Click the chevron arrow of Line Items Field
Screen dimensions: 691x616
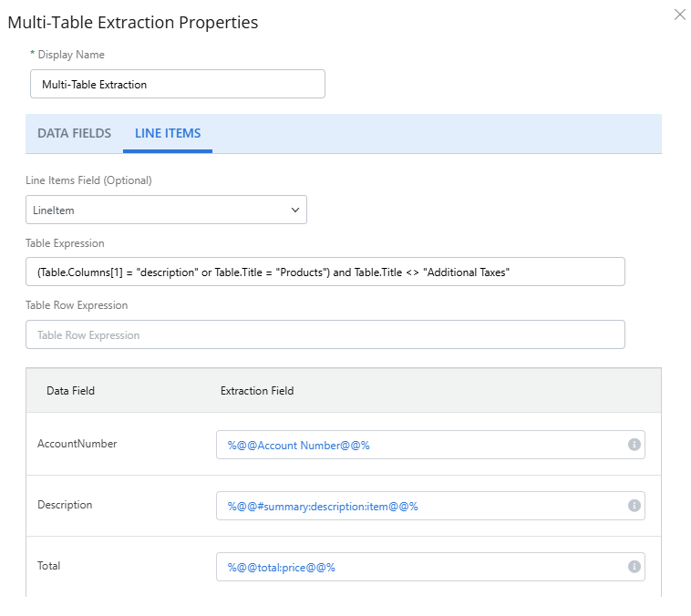[x=294, y=210]
